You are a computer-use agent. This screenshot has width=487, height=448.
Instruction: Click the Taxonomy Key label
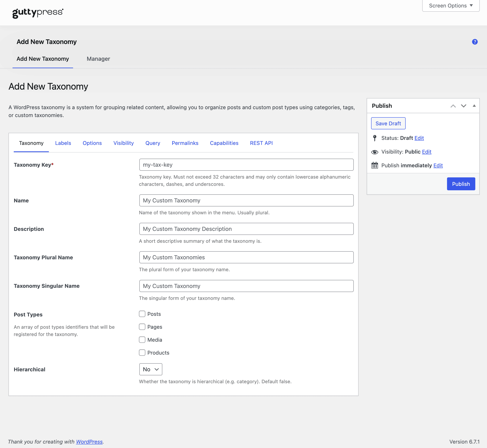pos(34,165)
